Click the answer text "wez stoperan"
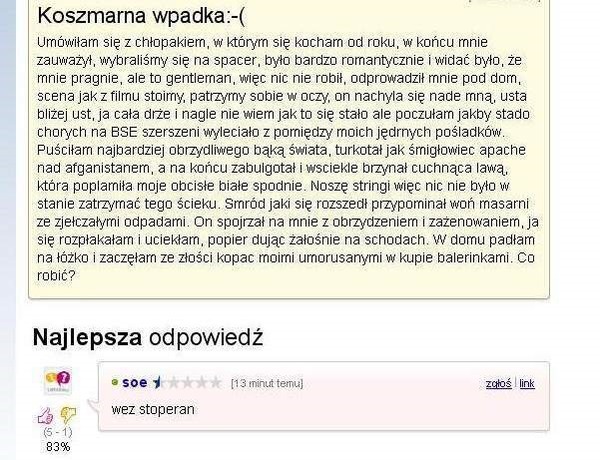 (153, 409)
